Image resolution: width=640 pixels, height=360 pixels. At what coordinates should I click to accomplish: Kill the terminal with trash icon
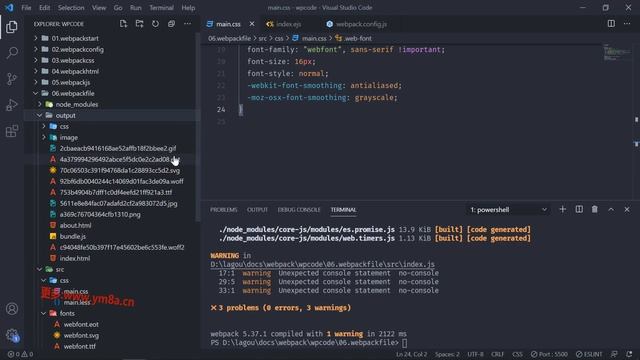point(595,209)
